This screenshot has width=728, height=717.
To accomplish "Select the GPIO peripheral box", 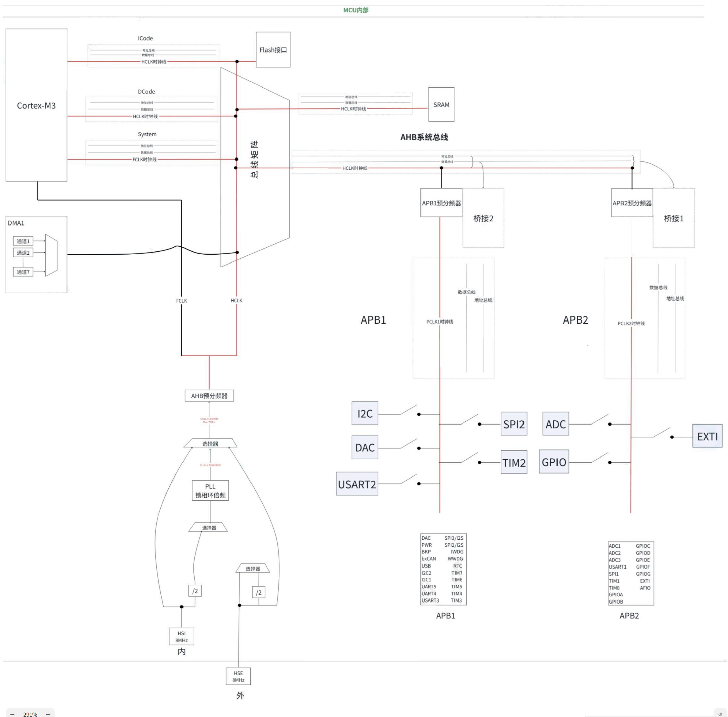I will [x=553, y=461].
